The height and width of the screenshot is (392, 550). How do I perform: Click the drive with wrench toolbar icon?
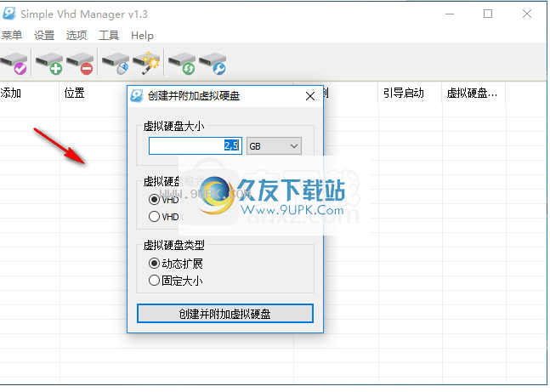tap(213, 63)
